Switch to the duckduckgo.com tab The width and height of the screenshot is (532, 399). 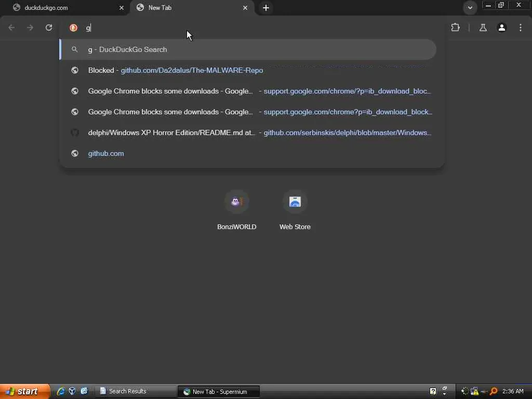(64, 8)
